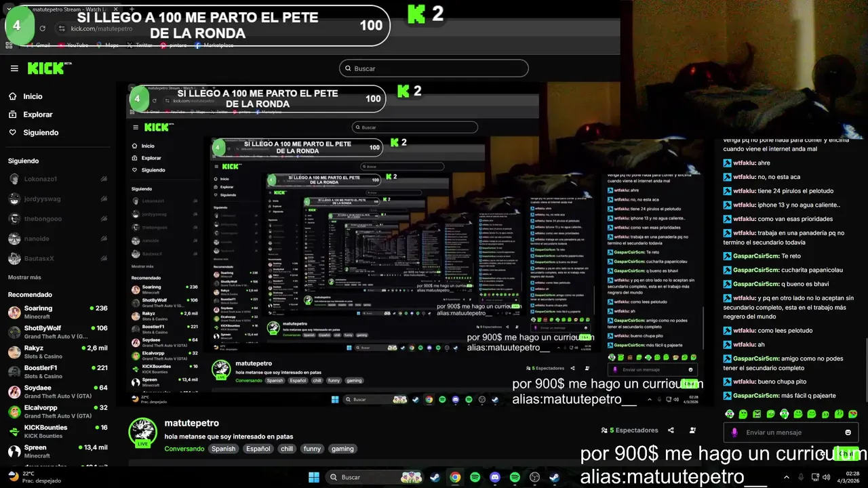The height and width of the screenshot is (488, 868).
Task: Open the Chrome tab search dropdown
Action: click(9, 9)
